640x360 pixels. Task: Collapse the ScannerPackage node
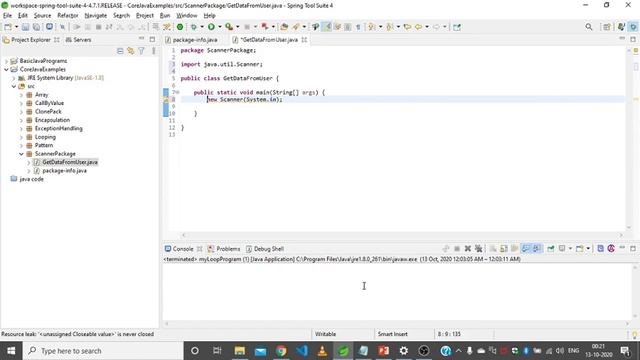coord(21,154)
